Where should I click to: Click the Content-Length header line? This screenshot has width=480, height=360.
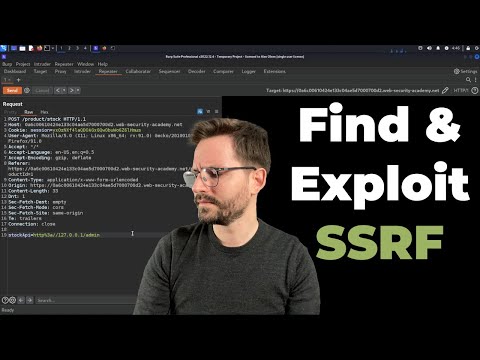point(33,191)
